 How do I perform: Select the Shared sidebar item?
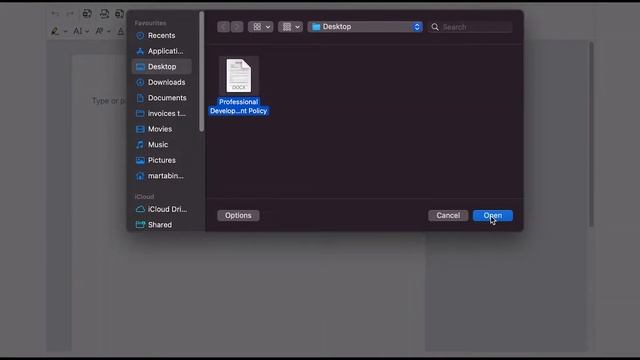tap(162, 224)
